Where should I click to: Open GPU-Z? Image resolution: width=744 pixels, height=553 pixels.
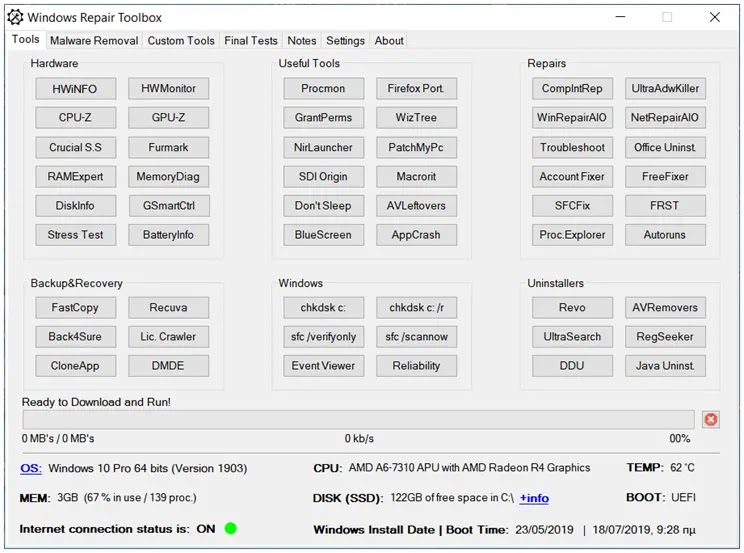[168, 118]
